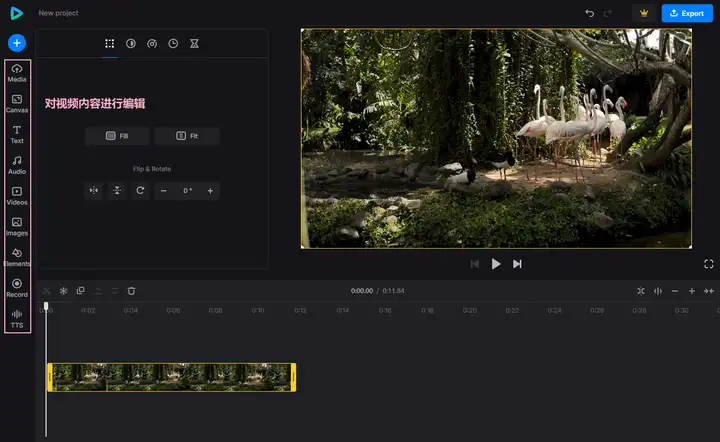The height and width of the screenshot is (442, 720).
Task: Rotate the video clockwise
Action: 141,190
